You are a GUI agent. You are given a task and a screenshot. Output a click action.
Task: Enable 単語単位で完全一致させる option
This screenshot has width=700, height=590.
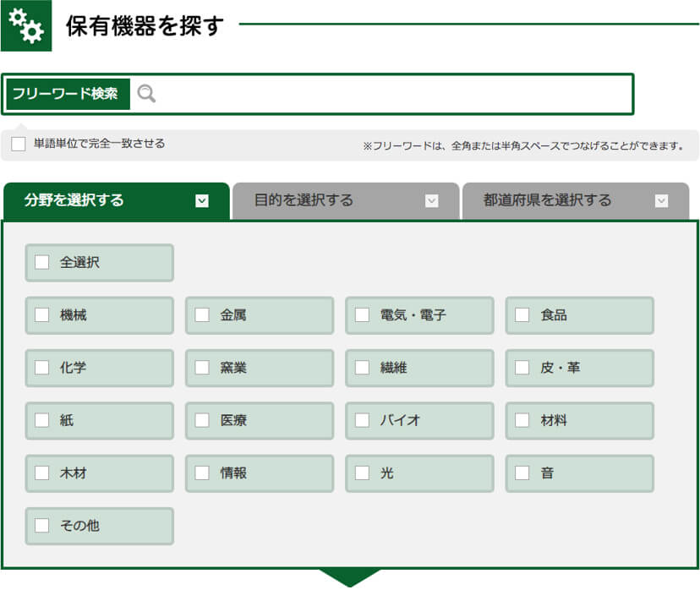(x=18, y=144)
